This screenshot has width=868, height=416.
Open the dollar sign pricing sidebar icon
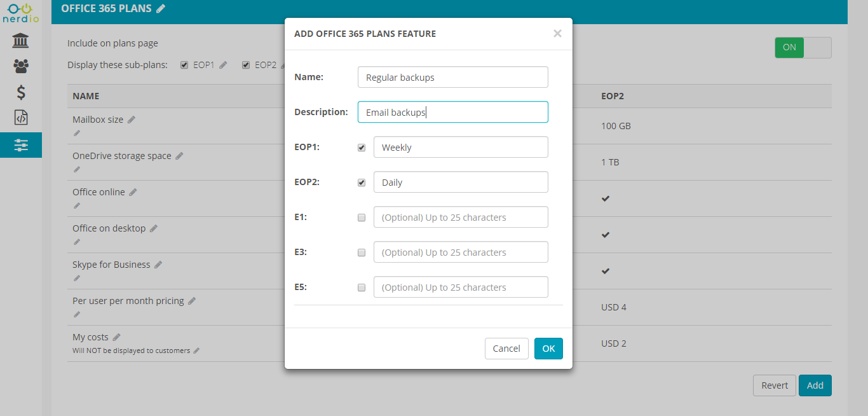(x=21, y=92)
